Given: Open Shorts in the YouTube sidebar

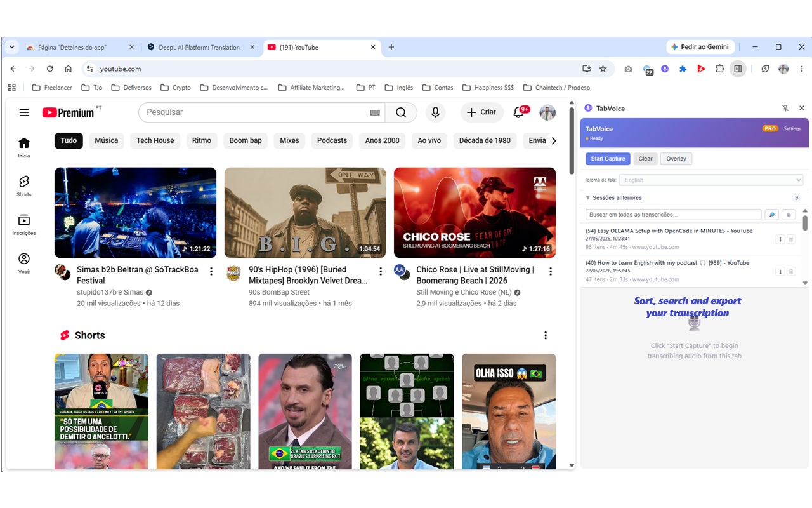Looking at the screenshot, I should point(24,186).
